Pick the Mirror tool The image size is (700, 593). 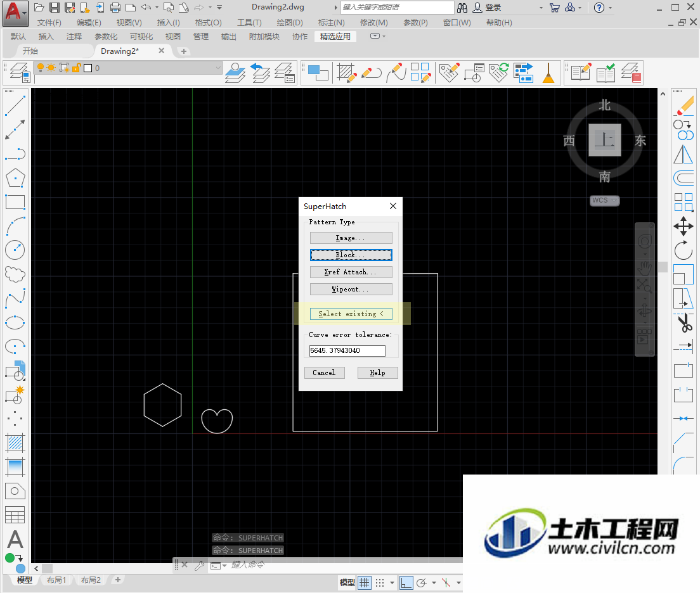[x=684, y=155]
